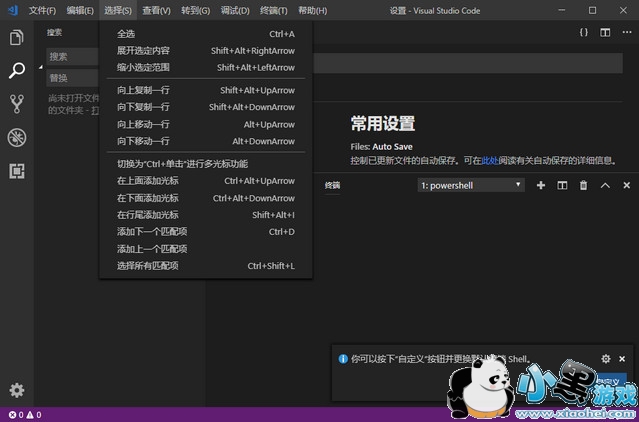The width and height of the screenshot is (639, 422).
Task: Open the Source Control view icon
Action: 16,104
